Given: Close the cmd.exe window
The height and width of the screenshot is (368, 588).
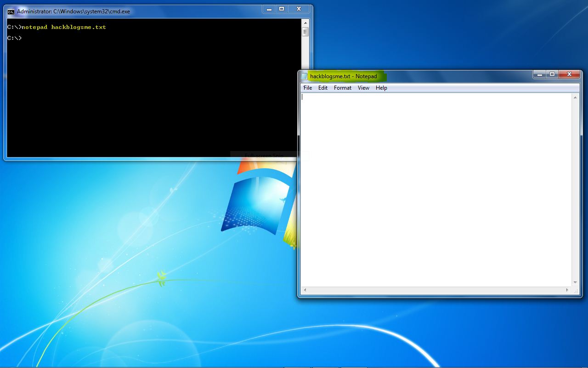Looking at the screenshot, I should (x=299, y=9).
